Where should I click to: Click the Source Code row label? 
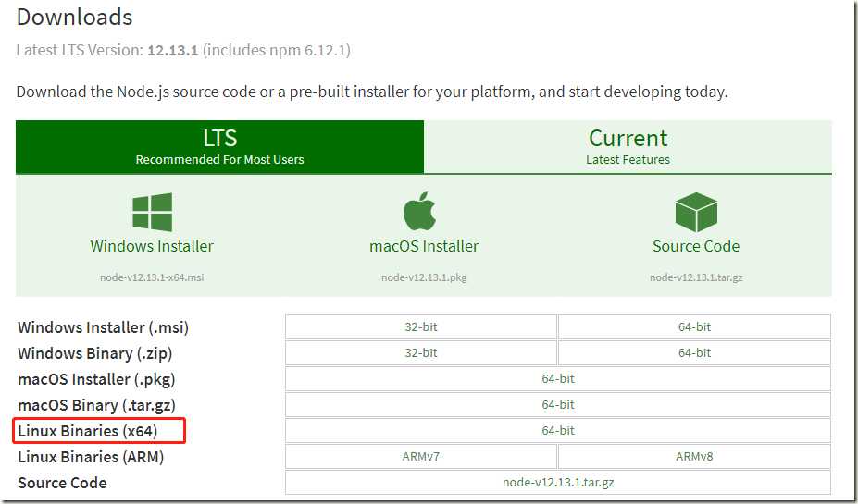coord(62,483)
